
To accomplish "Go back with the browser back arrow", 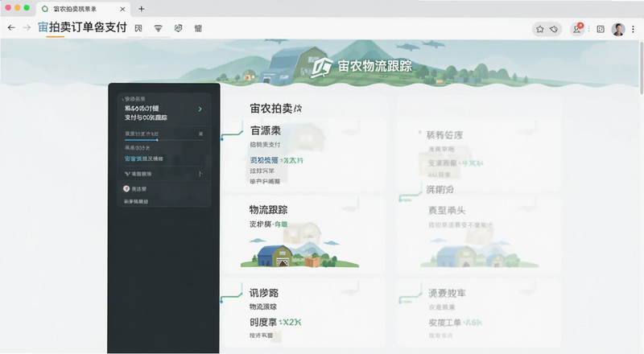I will point(11,28).
